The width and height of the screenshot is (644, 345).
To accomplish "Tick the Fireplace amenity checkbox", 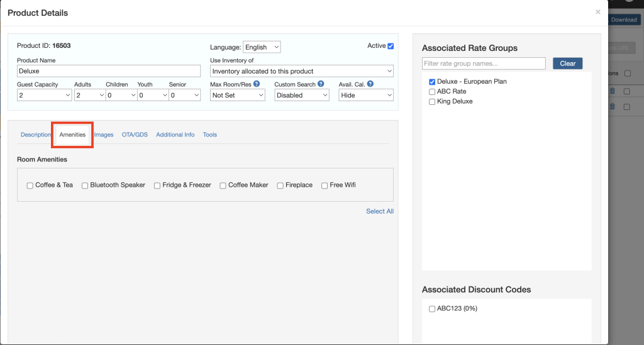I will pyautogui.click(x=280, y=185).
